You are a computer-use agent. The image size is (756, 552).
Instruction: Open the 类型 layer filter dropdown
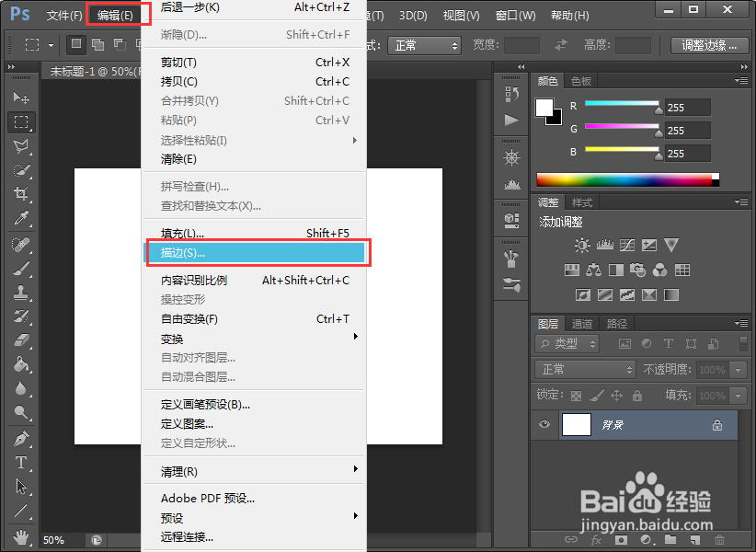click(567, 342)
